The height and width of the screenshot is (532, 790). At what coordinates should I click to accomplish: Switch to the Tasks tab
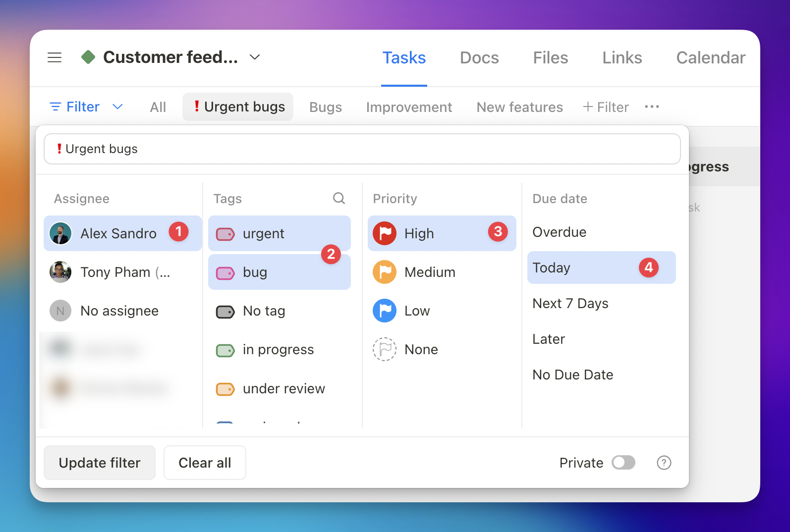[x=404, y=57]
